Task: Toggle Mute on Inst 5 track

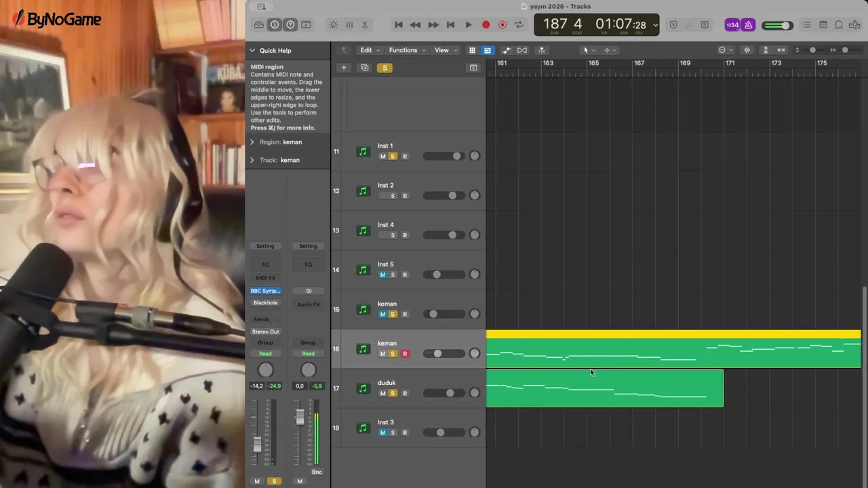Action: click(x=382, y=274)
